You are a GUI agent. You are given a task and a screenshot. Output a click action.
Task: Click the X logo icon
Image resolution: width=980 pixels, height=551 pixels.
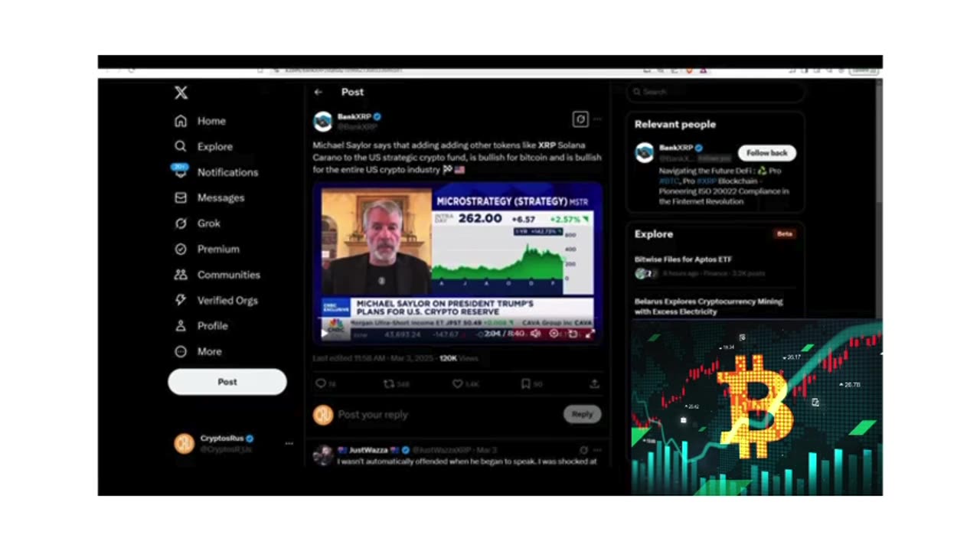pos(181,93)
